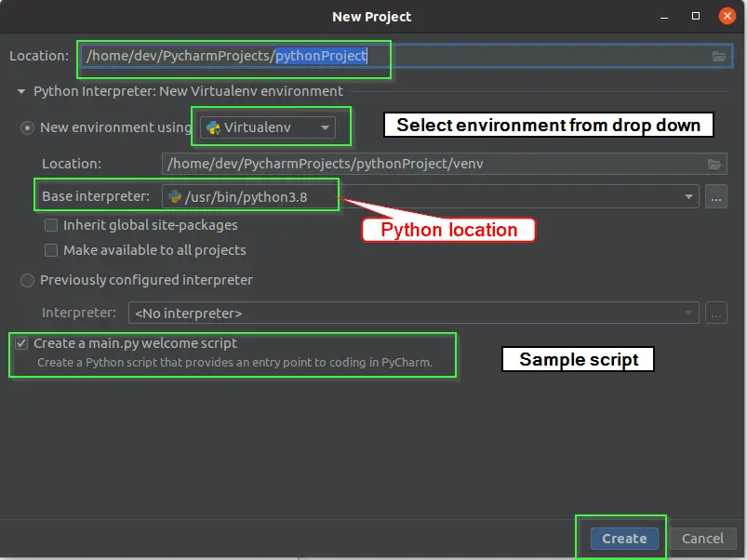Image resolution: width=747 pixels, height=560 pixels.
Task: Click the New Project title text
Action: (x=371, y=17)
